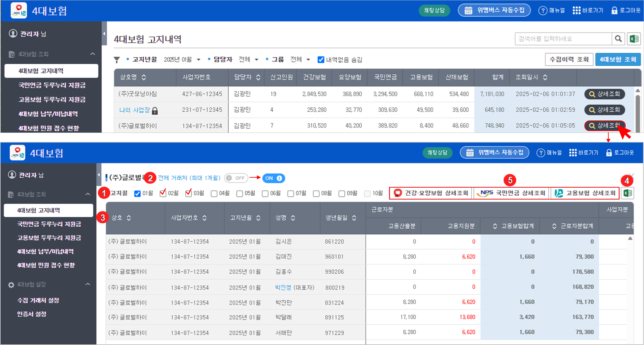
Task: Click 건강·요양보험 상세조회 button
Action: point(431,193)
